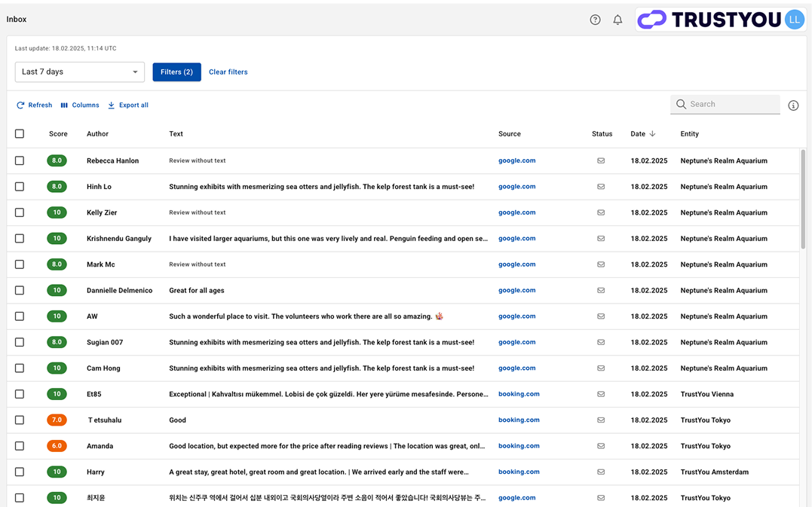Toggle the select-all checkbox in the table header
Viewport: 812px width, 507px height.
20,133
